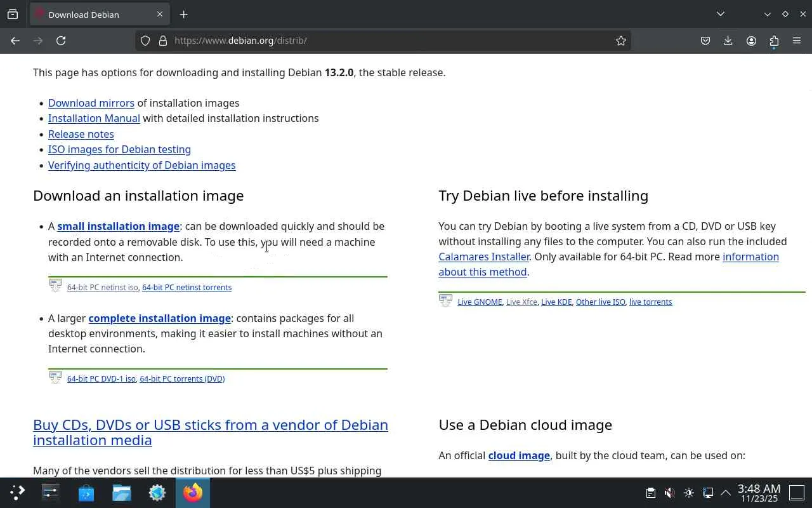This screenshot has height=508, width=812.
Task: Open Verifying authenticity of Debian images
Action: 142,165
